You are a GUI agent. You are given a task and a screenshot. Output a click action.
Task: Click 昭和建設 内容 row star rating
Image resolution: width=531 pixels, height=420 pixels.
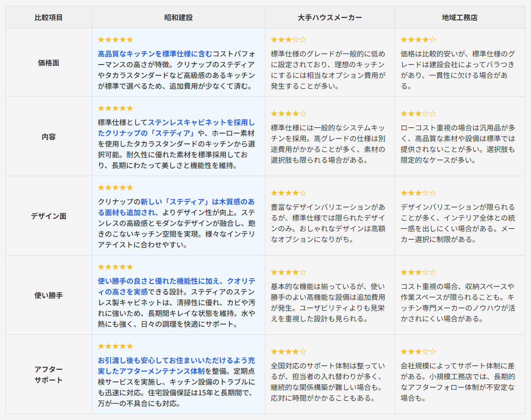point(115,108)
